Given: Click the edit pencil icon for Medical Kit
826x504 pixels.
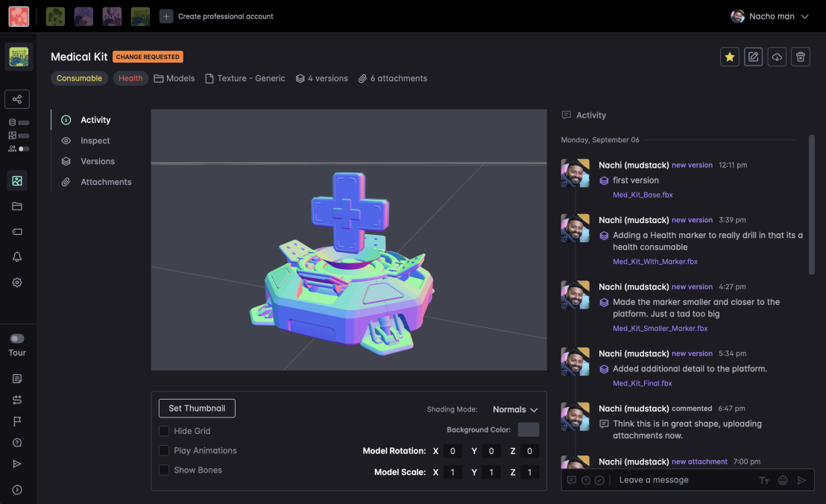Looking at the screenshot, I should tap(753, 57).
